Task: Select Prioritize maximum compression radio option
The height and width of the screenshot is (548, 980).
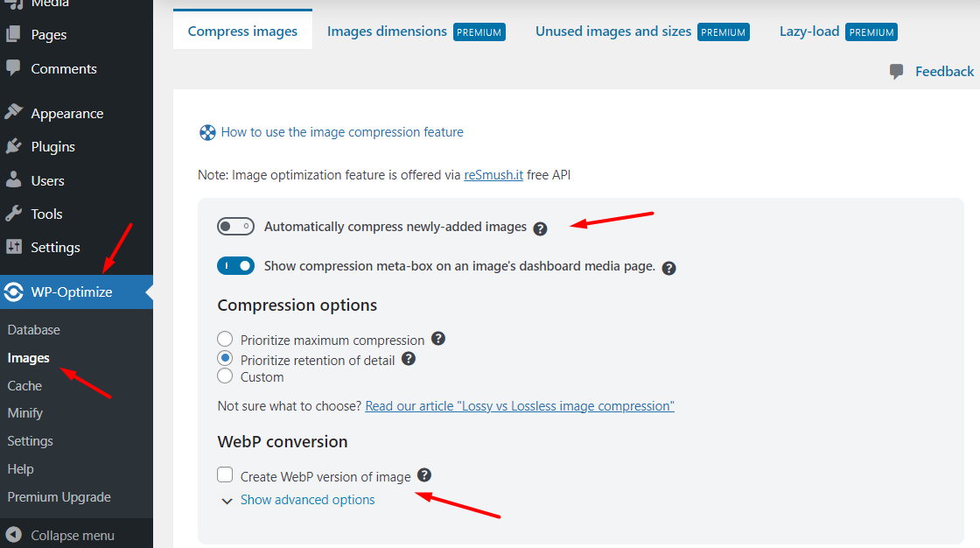Action: (x=225, y=340)
